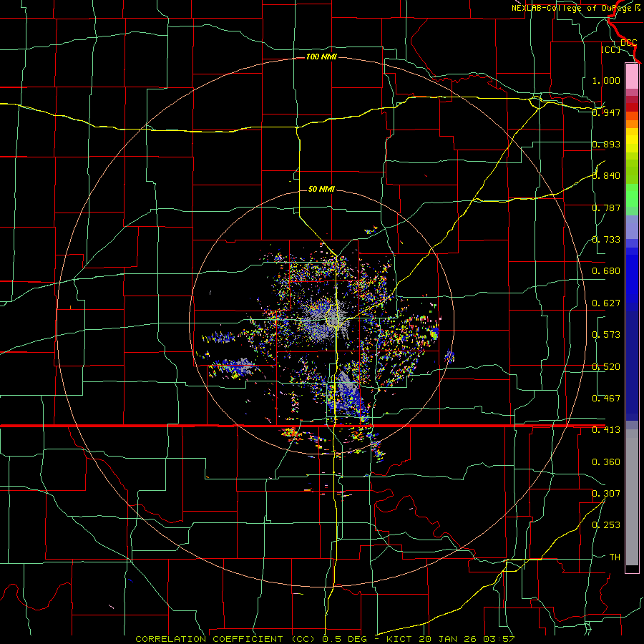The width and height of the screenshot is (644, 644).
Task: Click the 1.000 color scale value
Action: (606, 80)
